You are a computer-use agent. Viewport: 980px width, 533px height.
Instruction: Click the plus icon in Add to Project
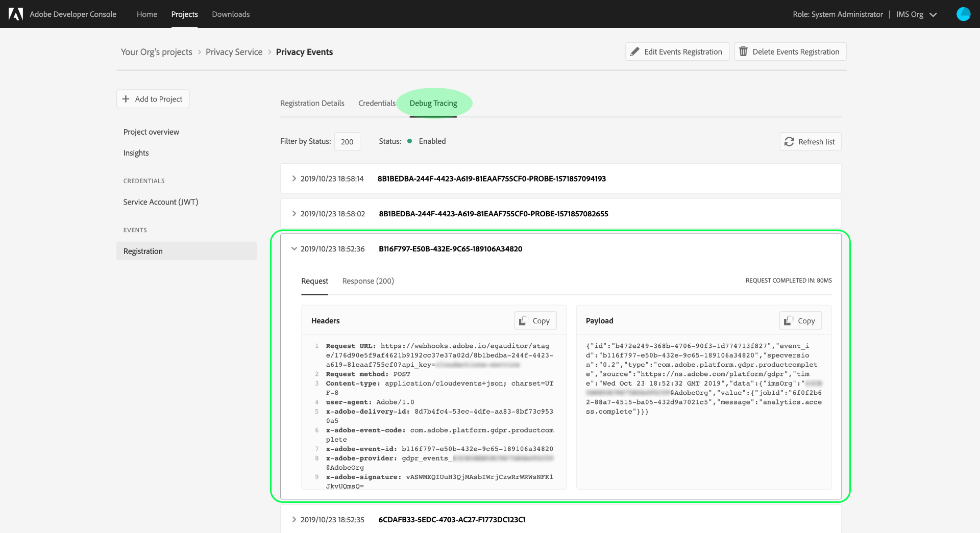pyautogui.click(x=126, y=99)
